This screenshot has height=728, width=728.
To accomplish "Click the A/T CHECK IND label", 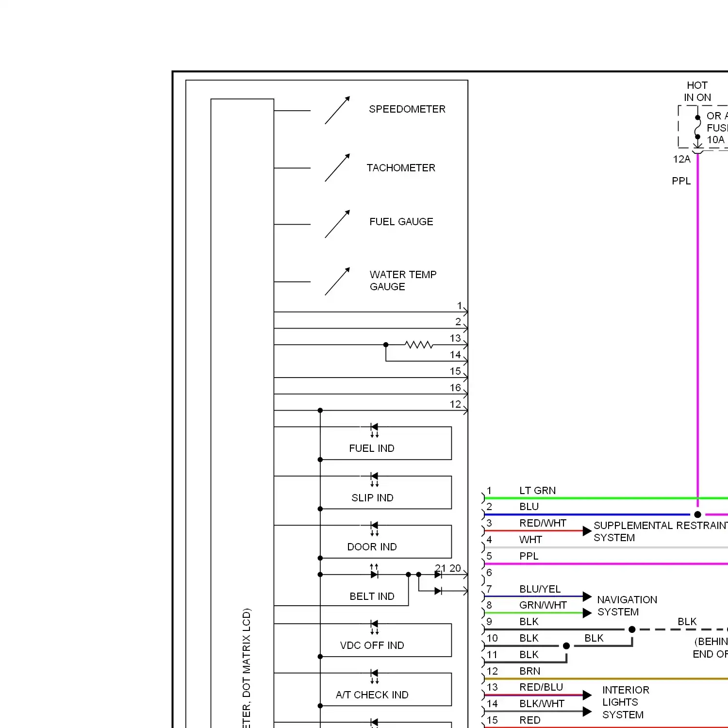I will click(372, 695).
